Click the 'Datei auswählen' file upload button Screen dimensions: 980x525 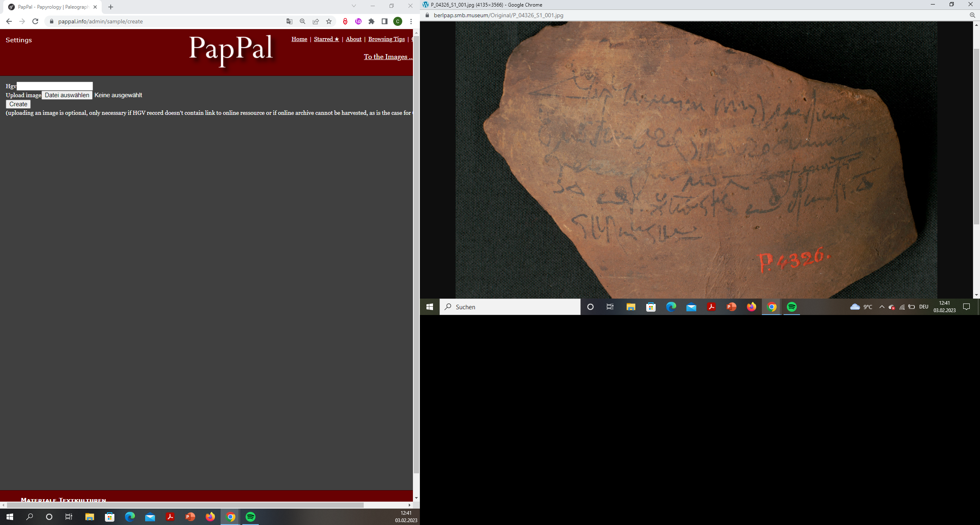67,95
